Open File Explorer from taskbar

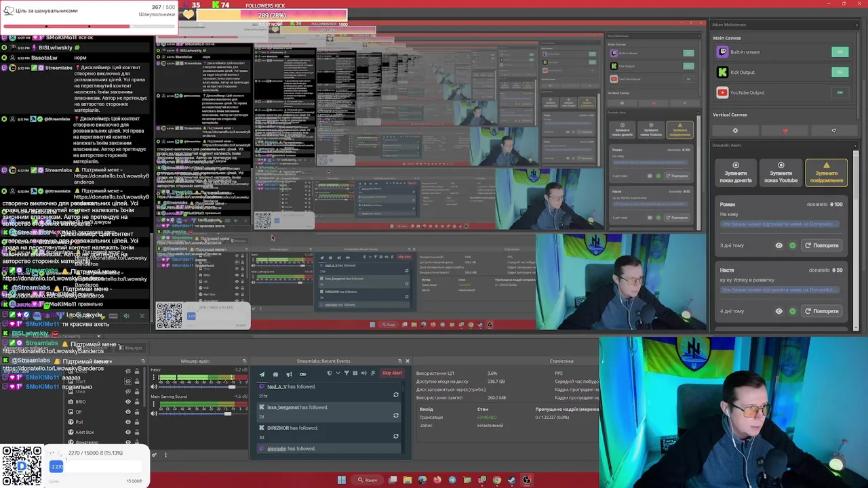click(408, 480)
